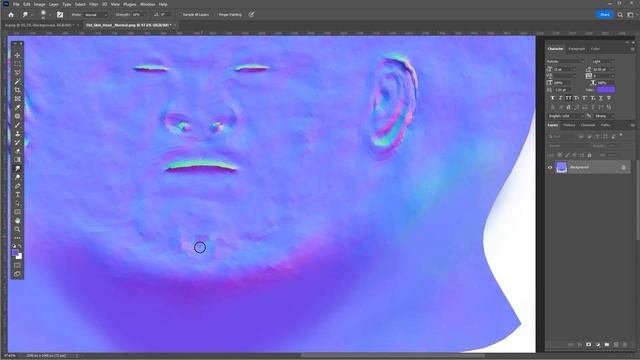This screenshot has height=360, width=640.
Task: Click the pressure-for-size icon in options bar
Action: 251,15
